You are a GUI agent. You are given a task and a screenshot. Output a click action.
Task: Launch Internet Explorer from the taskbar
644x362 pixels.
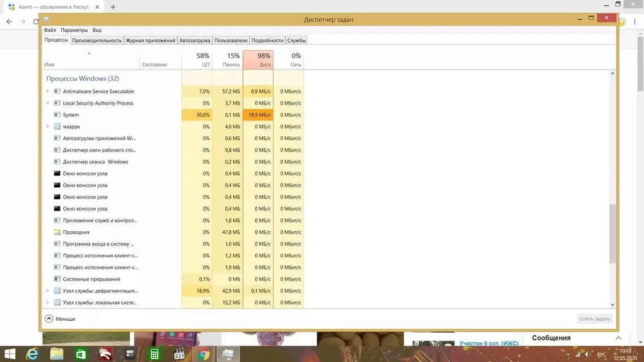[32, 354]
